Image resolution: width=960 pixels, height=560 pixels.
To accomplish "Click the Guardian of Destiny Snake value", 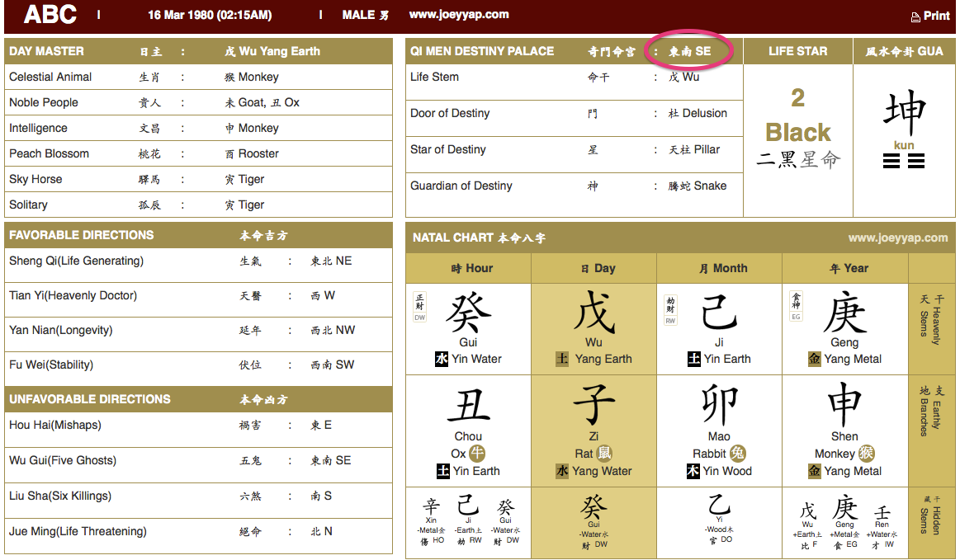I will click(698, 186).
